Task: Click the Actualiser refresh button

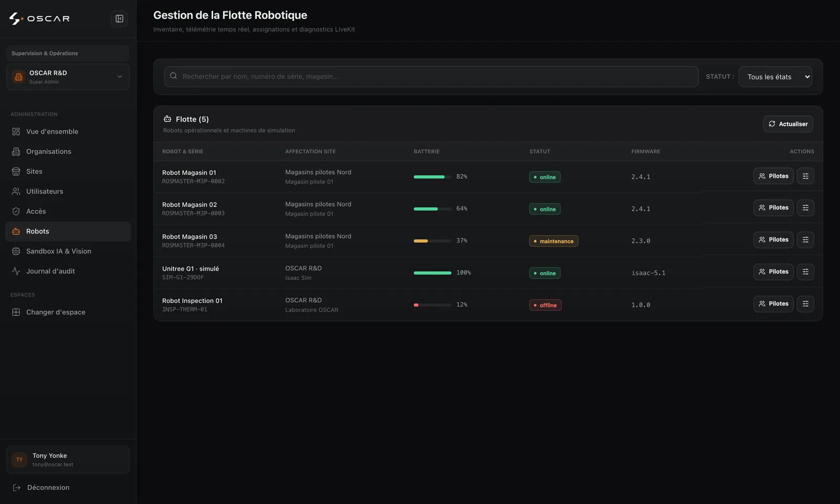Action: pos(788,124)
